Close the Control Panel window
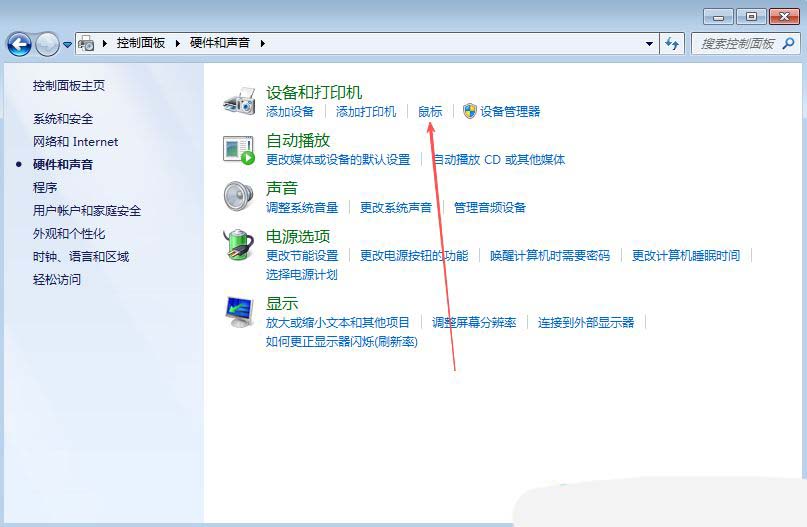 click(784, 17)
